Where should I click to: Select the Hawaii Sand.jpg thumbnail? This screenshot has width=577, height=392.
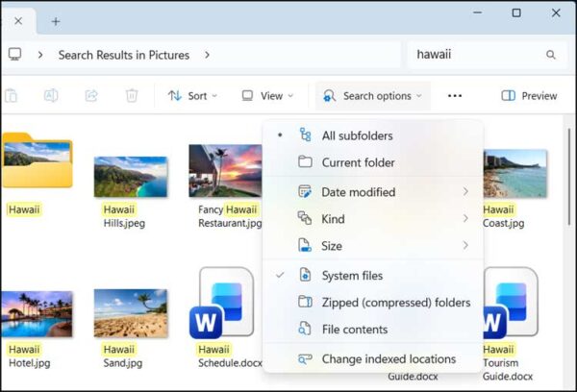coord(131,313)
